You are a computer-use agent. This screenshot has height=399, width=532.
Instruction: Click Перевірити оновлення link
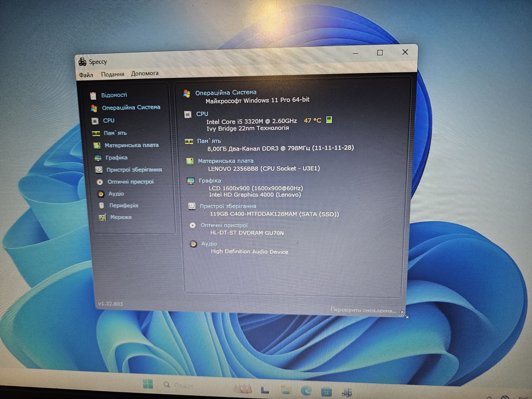point(363,310)
